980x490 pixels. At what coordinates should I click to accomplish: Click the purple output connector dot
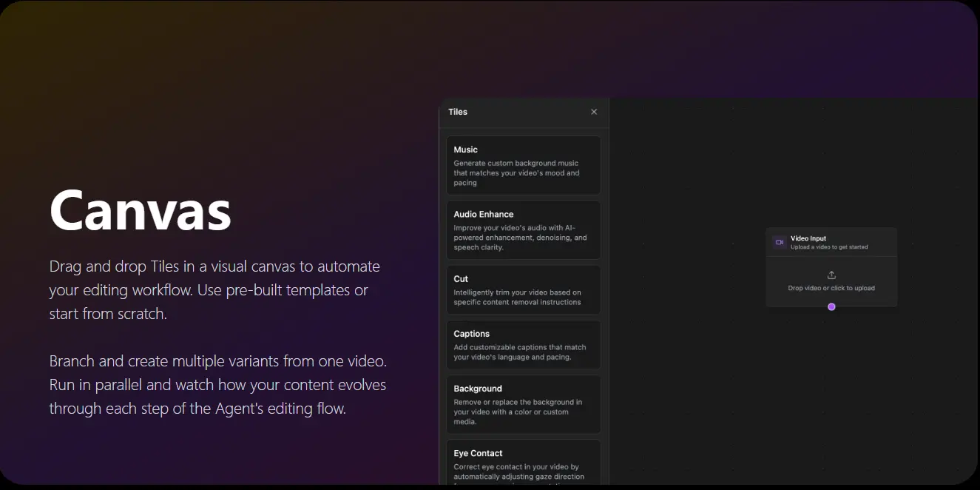pyautogui.click(x=831, y=306)
